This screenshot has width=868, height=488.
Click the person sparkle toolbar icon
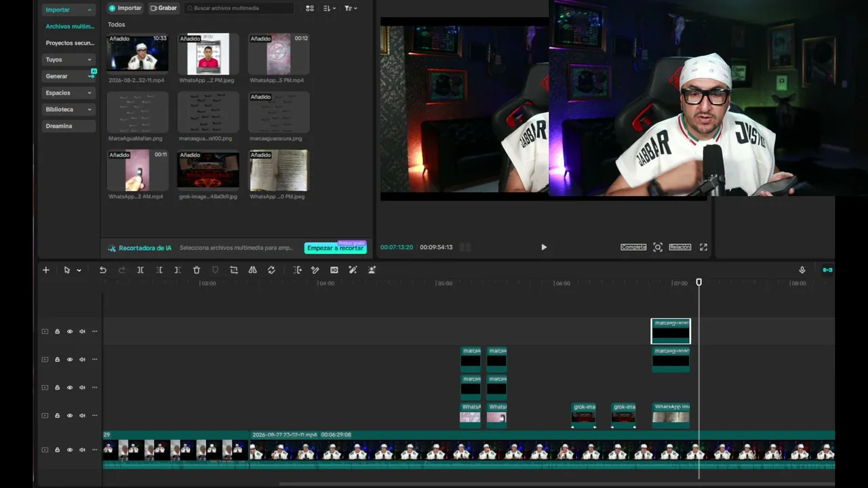coord(372,270)
